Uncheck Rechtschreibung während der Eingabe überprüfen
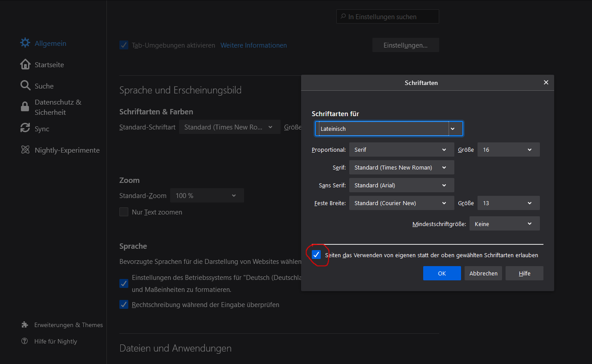Screen dimensions: 592x364 tap(124, 305)
